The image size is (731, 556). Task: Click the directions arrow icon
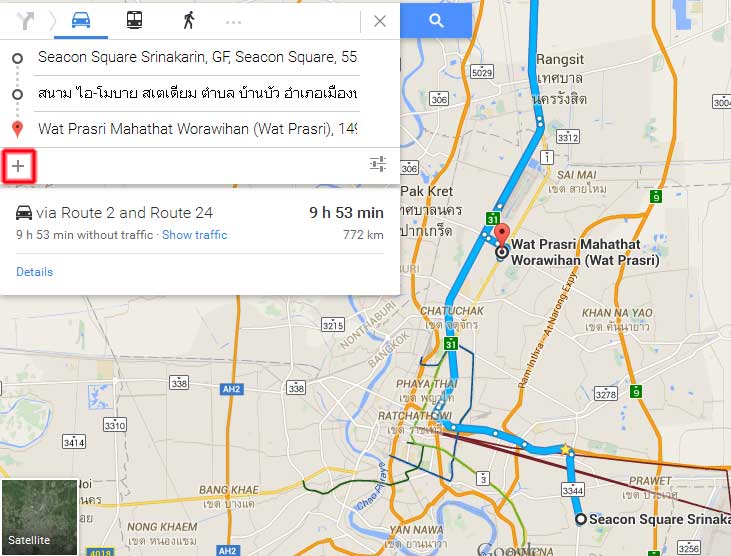point(26,21)
